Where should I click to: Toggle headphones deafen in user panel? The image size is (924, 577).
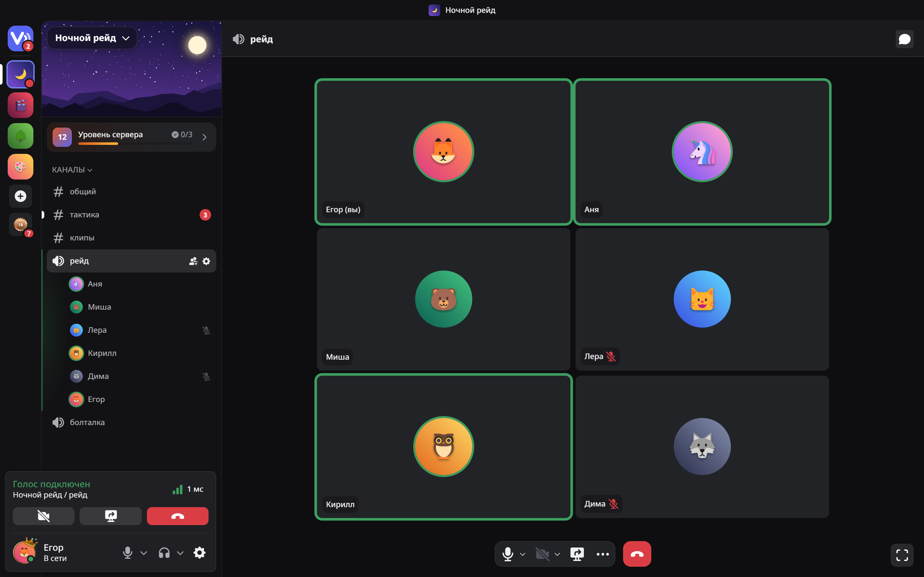point(164,553)
